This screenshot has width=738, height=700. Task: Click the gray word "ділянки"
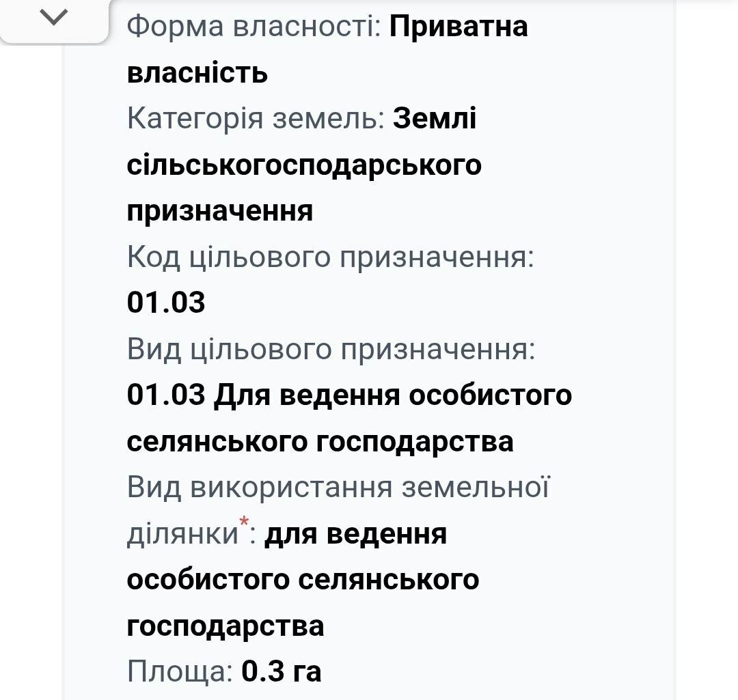[x=183, y=534]
